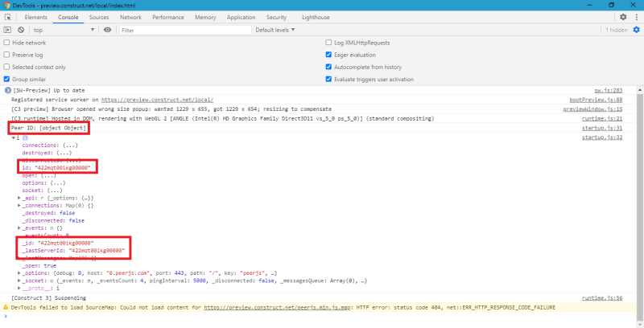Expand the _socket property
This screenshot has height=328, width=644.
click(19, 281)
